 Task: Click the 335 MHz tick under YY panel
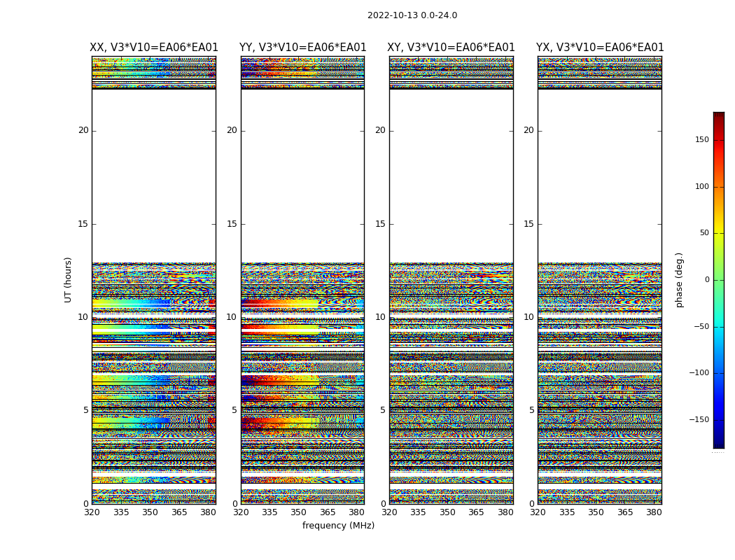[x=269, y=512]
